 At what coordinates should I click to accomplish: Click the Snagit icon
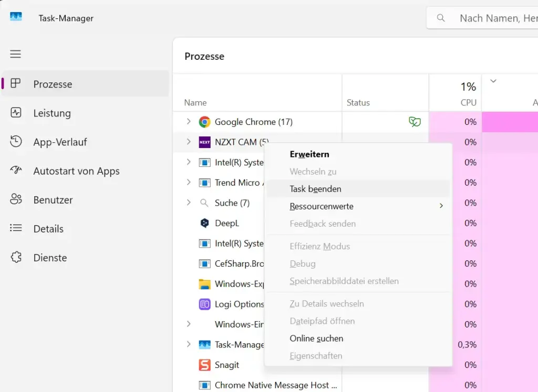(x=204, y=365)
